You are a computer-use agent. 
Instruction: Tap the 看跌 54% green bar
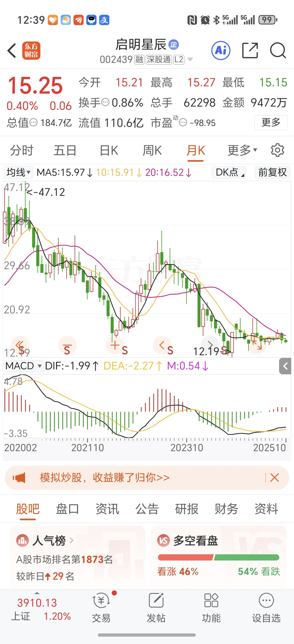(x=247, y=557)
